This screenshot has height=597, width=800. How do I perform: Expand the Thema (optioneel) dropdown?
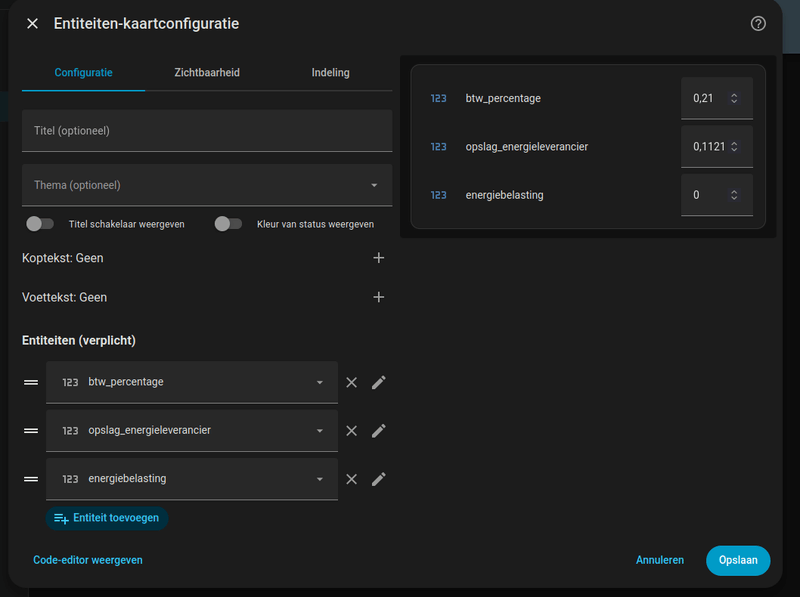(x=207, y=185)
